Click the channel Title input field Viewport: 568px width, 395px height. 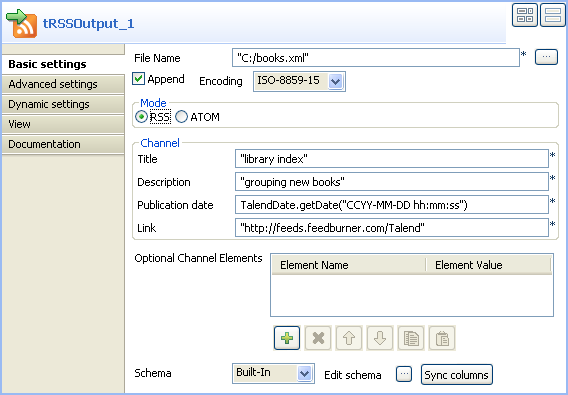392,159
